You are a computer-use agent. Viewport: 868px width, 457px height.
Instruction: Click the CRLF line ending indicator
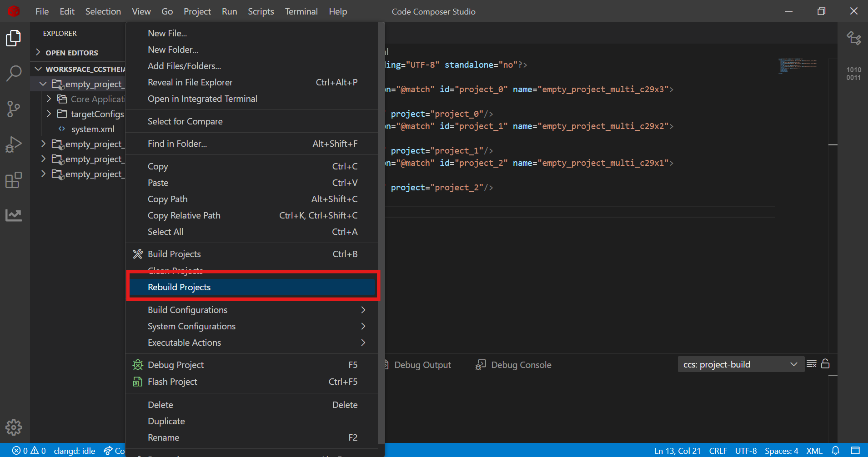717,451
